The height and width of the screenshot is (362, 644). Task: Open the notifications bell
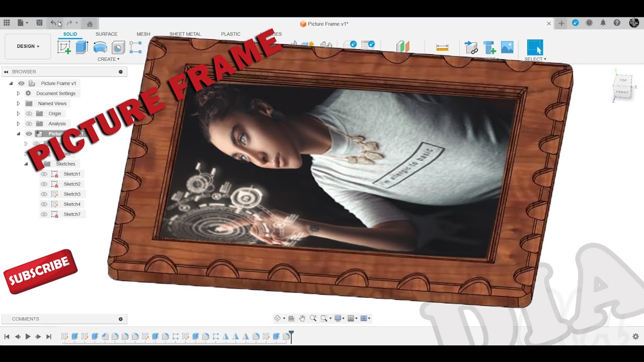[x=603, y=23]
